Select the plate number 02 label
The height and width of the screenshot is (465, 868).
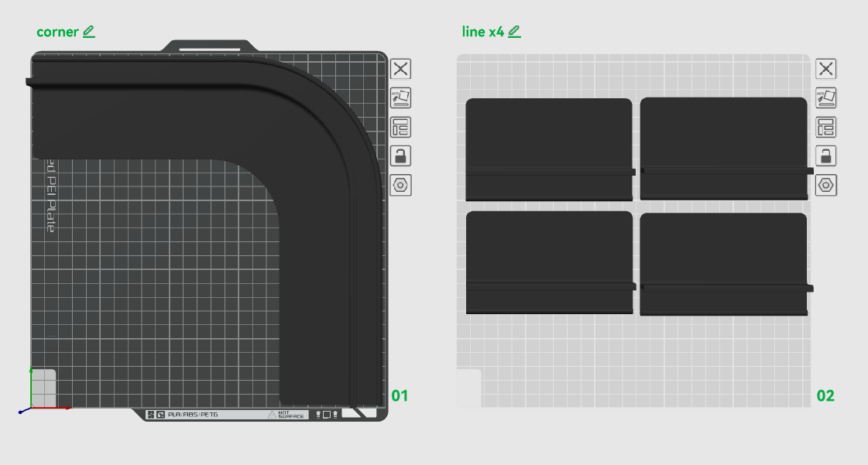[825, 396]
